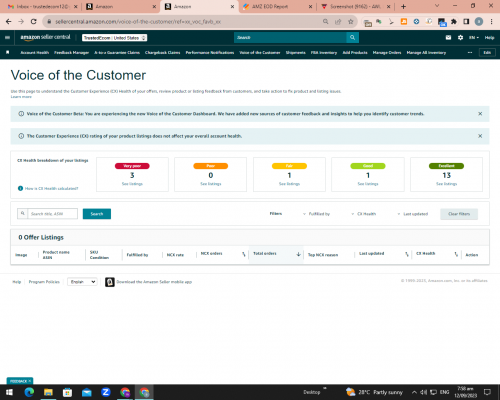Screen dimensions: 500x400
Task: Click the magnifier button in Seller Central search
Action: 352,37
